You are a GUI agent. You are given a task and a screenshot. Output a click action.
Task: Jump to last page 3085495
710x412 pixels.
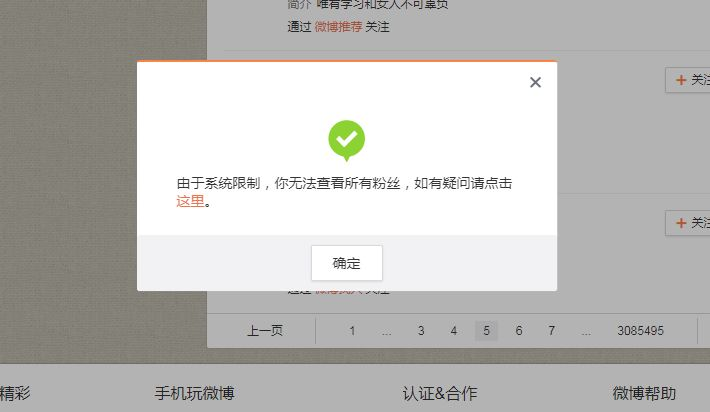640,331
